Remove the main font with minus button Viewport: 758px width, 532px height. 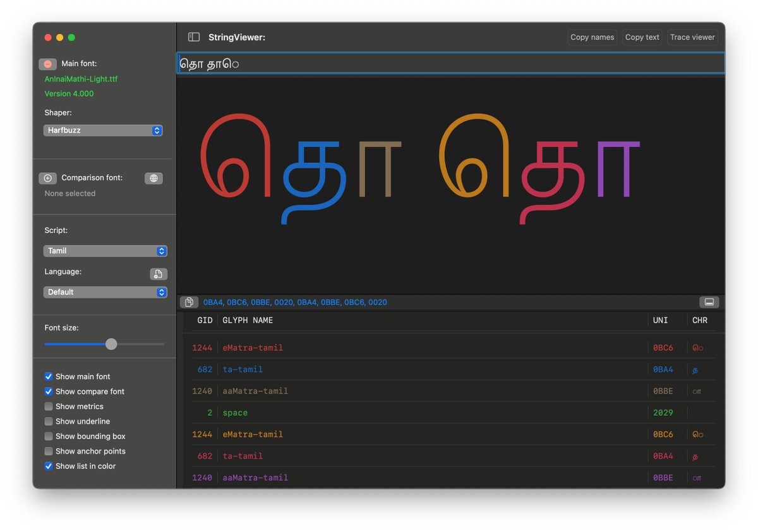47,64
